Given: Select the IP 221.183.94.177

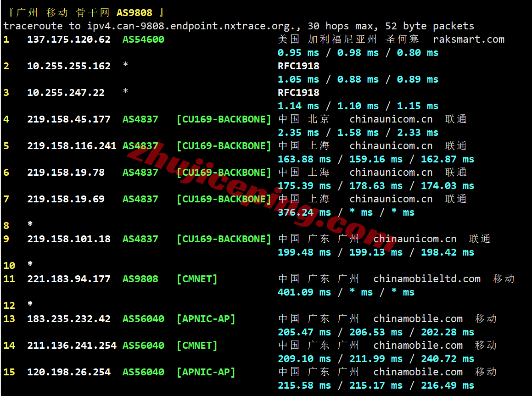Looking at the screenshot, I should [x=69, y=279].
